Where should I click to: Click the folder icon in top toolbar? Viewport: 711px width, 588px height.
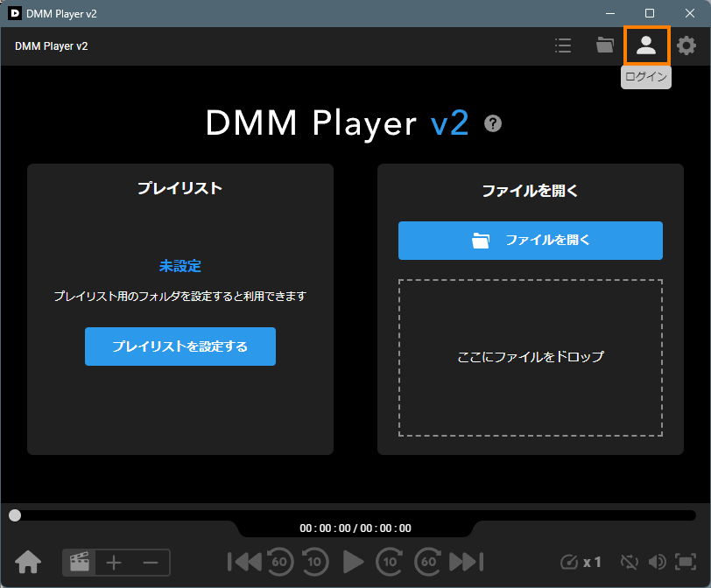tap(604, 45)
